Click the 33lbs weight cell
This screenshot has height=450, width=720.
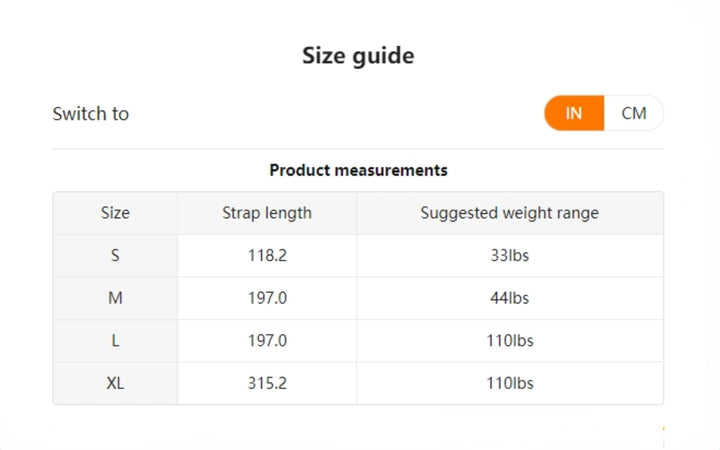click(x=509, y=255)
